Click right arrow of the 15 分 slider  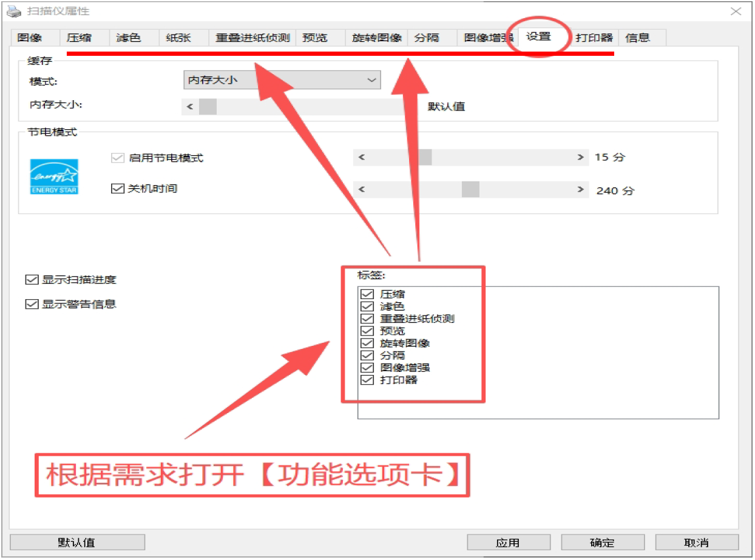tap(581, 157)
